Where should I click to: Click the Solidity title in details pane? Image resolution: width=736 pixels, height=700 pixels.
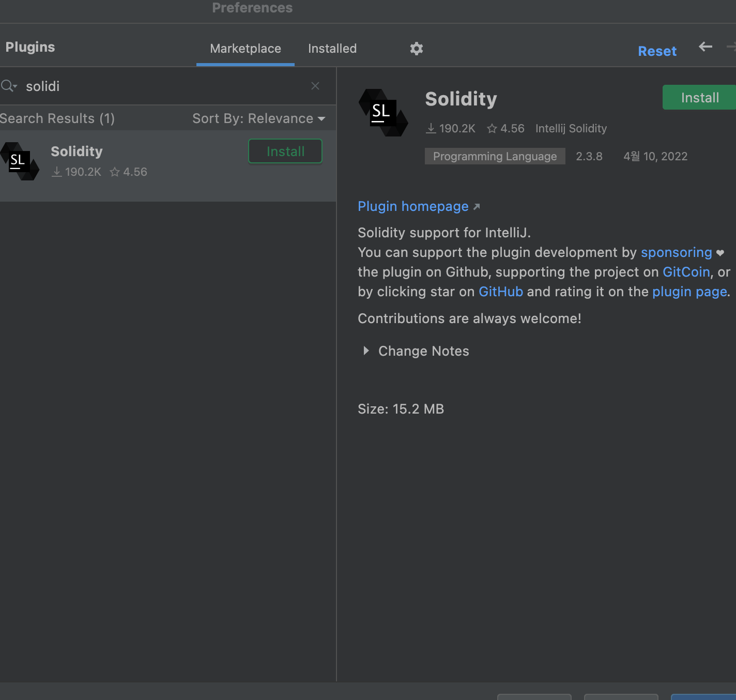click(461, 99)
